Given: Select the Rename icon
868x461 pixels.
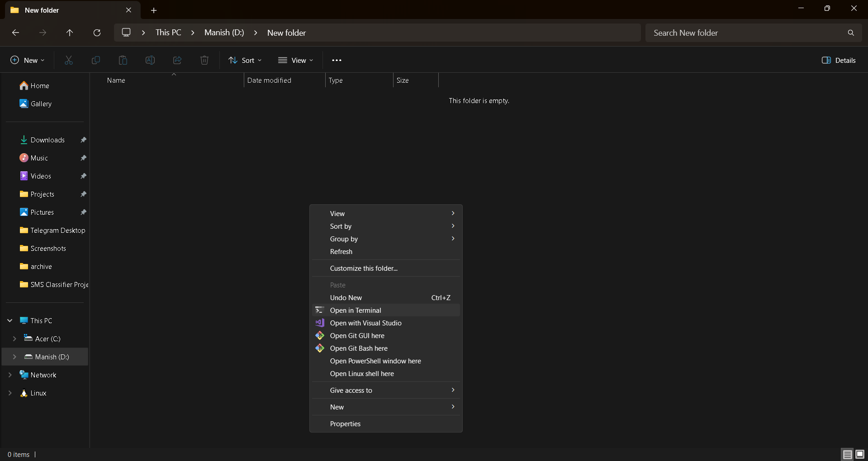Looking at the screenshot, I should 150,60.
